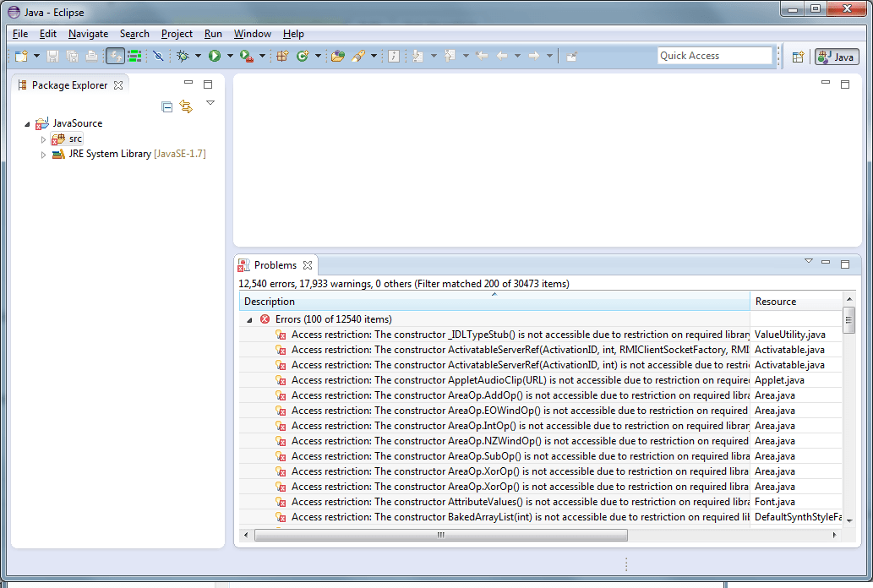Toggle the Skip All Breakpoints icon
The image size is (873, 588).
(x=158, y=56)
